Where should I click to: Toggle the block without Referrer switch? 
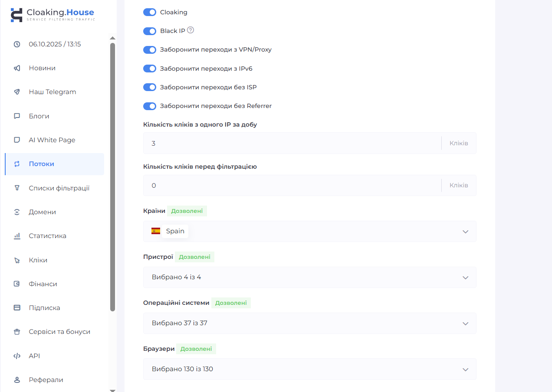pyautogui.click(x=150, y=106)
